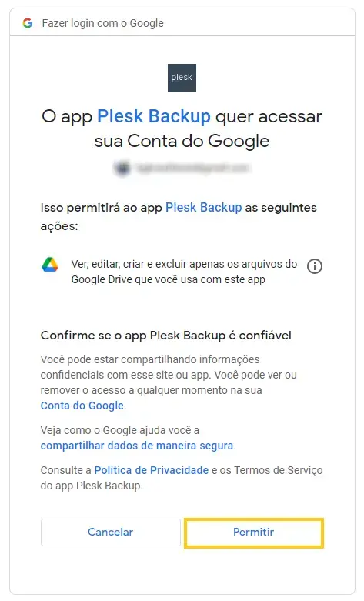
Task: Click 'Confirme se o app Plesk Backup é confiável' heading
Action: 166,336
